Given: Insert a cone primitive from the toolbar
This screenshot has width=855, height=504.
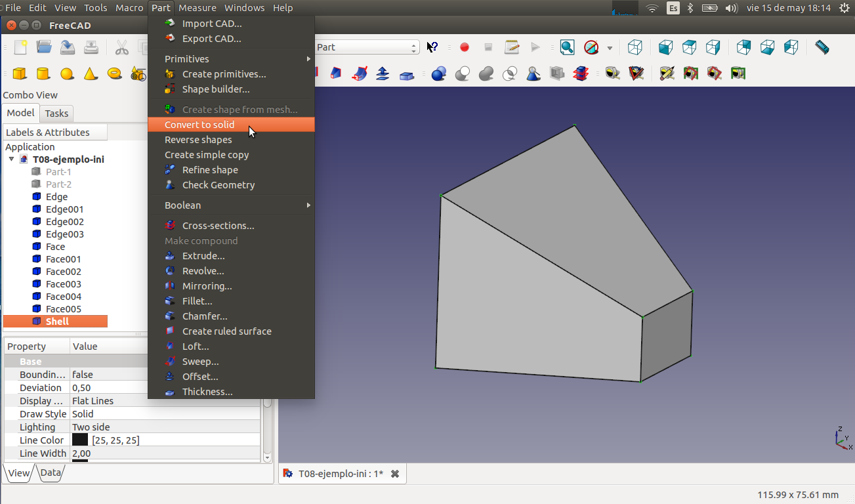Looking at the screenshot, I should (x=91, y=73).
